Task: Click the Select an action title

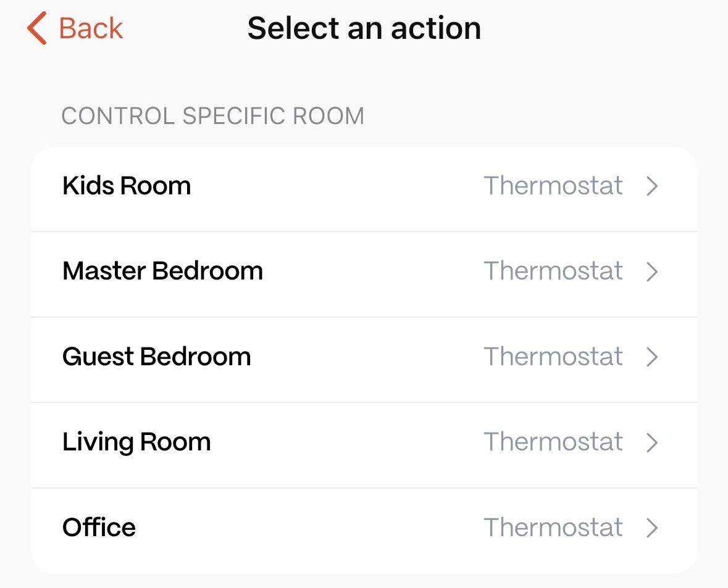Action: tap(364, 28)
